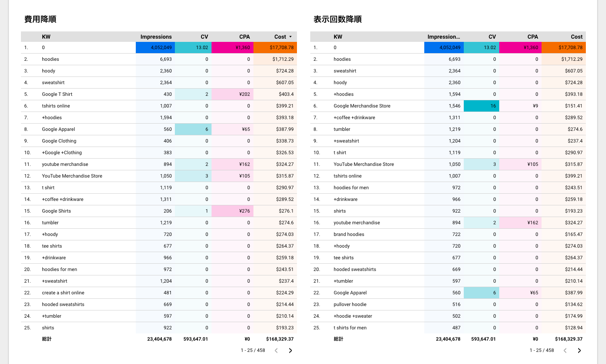Click the magenta ¥1,360 CPA cell in left table

click(232, 48)
